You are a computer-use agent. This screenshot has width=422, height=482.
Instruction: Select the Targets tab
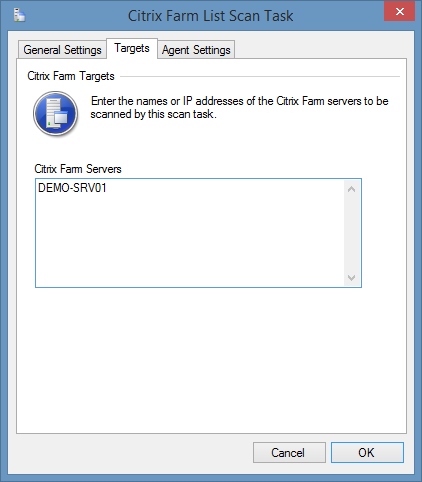[132, 48]
